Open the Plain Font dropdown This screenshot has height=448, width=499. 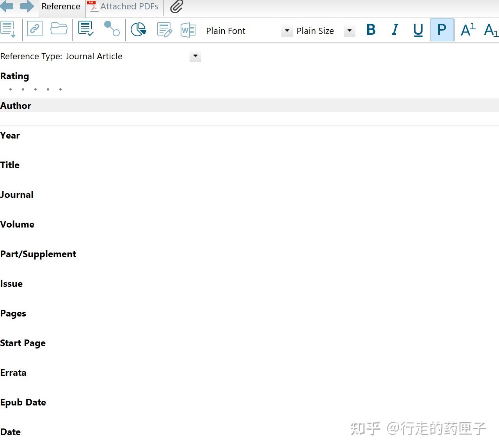(x=287, y=30)
